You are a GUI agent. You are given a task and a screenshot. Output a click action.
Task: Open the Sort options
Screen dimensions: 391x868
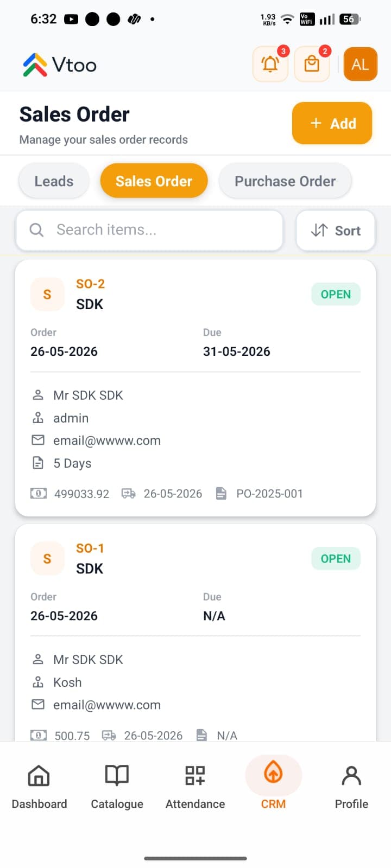[336, 231]
